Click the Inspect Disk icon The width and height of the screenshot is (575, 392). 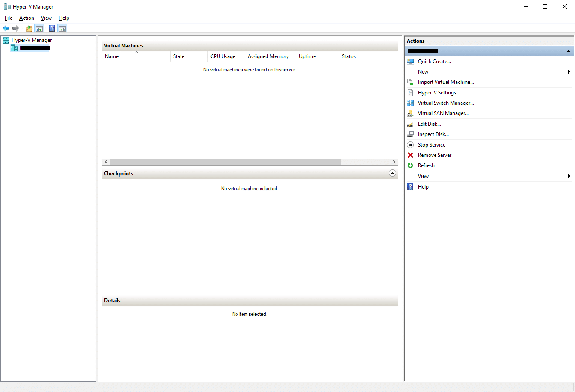(410, 134)
